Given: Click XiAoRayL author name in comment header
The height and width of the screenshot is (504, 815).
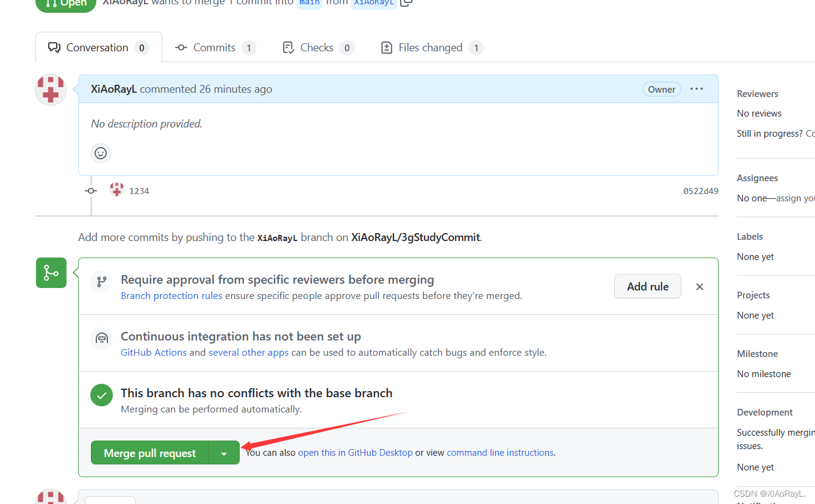Looking at the screenshot, I should [114, 89].
